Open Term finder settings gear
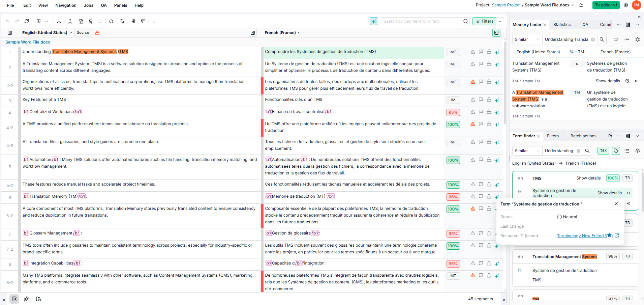 (x=638, y=151)
